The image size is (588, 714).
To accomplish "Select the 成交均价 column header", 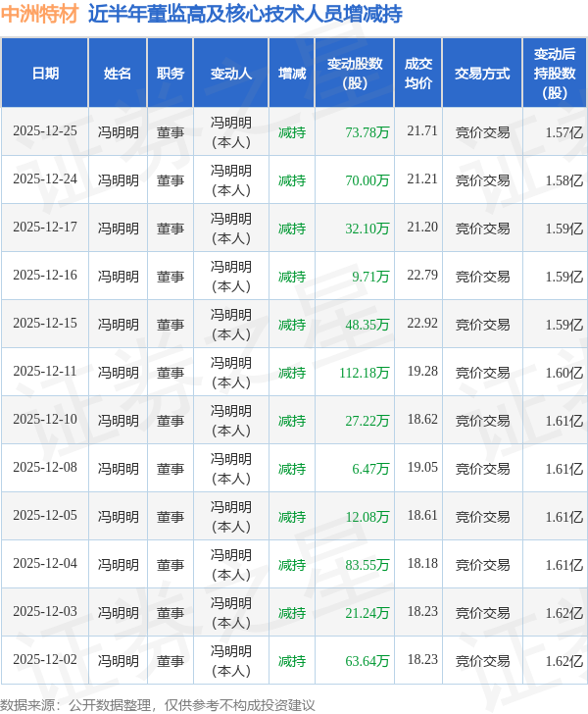I will click(x=418, y=74).
